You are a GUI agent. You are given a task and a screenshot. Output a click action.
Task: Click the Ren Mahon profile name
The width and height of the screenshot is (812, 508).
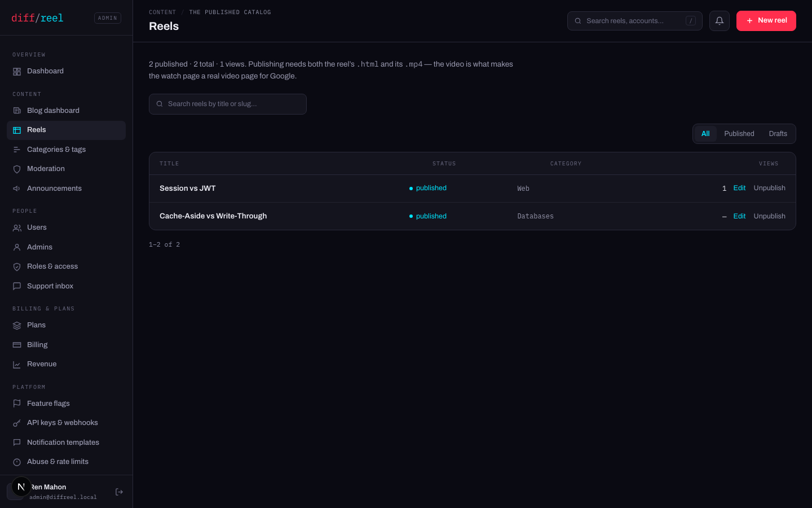pyautogui.click(x=48, y=487)
